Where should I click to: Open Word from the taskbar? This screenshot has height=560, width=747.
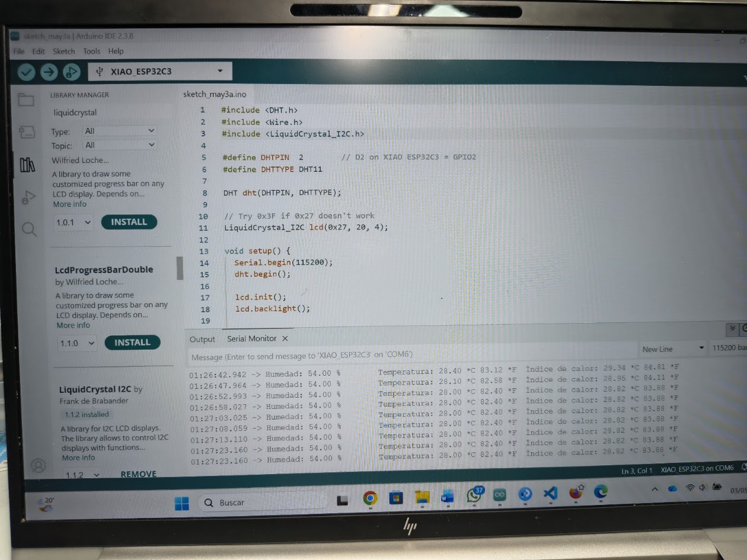pos(446,496)
